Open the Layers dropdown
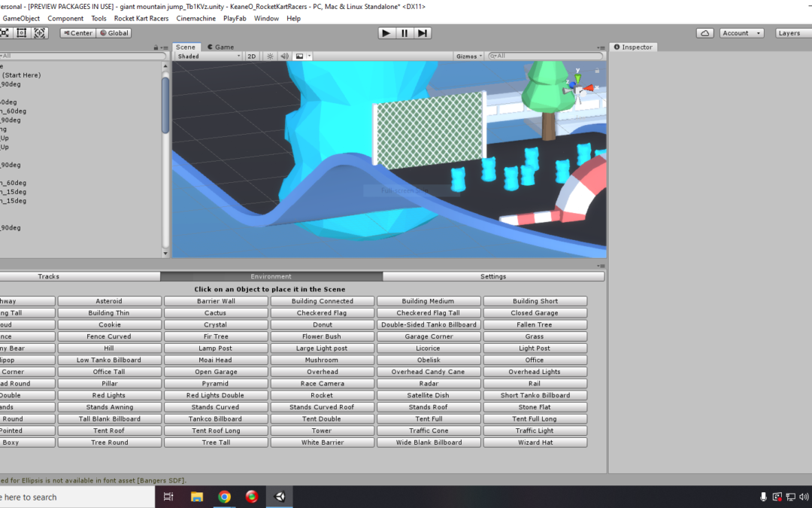Viewport: 812px width, 508px height. coord(793,33)
